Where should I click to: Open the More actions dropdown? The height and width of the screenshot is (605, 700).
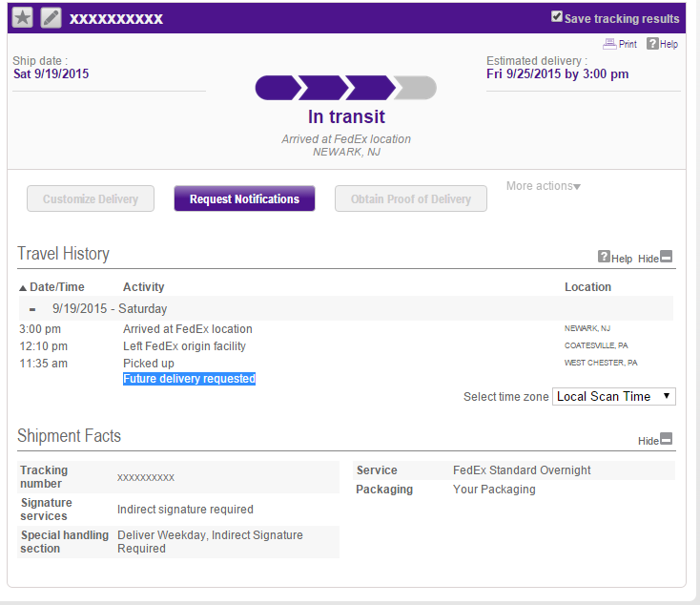pos(544,186)
